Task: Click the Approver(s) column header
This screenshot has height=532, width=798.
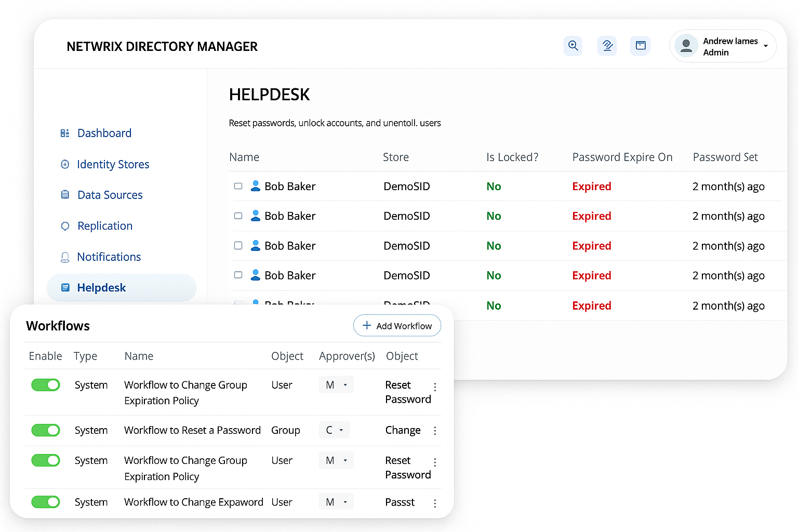Action: coord(347,356)
